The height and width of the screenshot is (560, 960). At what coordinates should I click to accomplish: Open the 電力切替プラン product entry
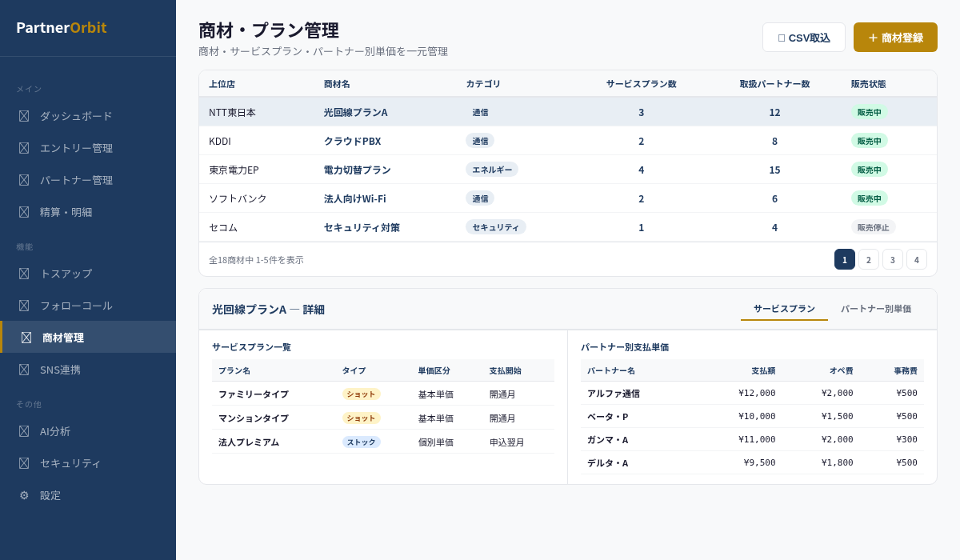click(357, 170)
